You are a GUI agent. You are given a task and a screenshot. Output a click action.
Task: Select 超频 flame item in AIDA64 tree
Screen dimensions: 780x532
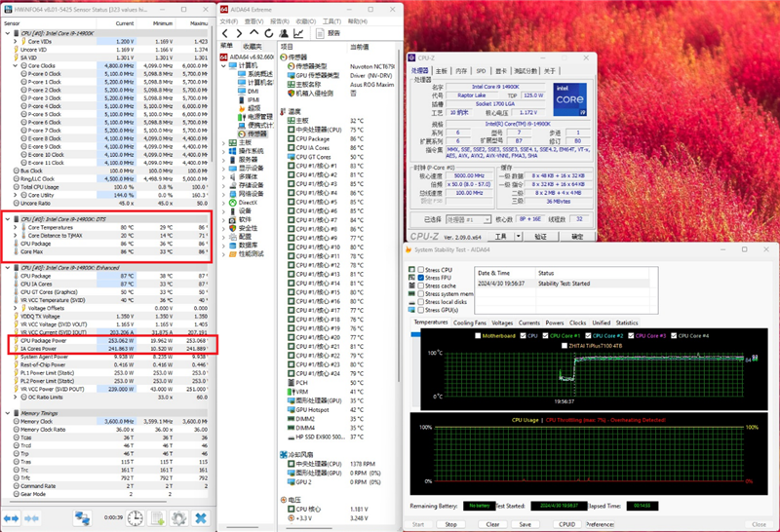[250, 108]
